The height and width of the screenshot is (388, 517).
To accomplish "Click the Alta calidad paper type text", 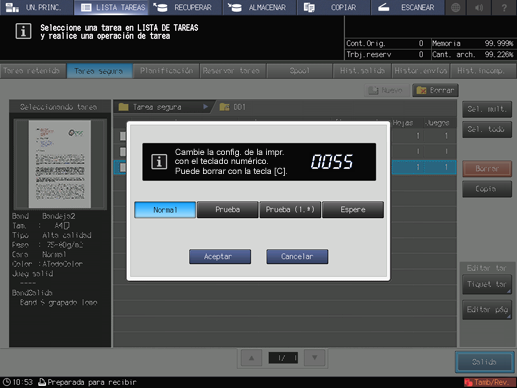I will (x=67, y=235).
